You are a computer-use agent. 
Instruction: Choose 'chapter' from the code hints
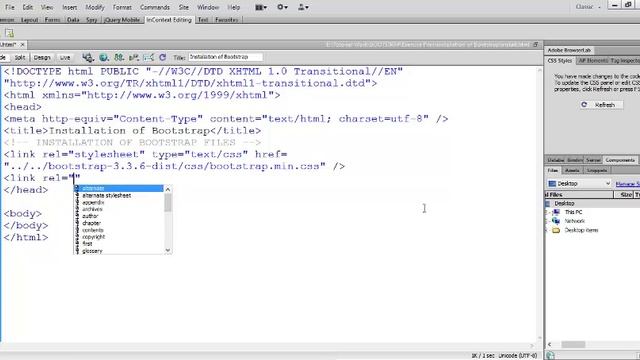[119, 223]
